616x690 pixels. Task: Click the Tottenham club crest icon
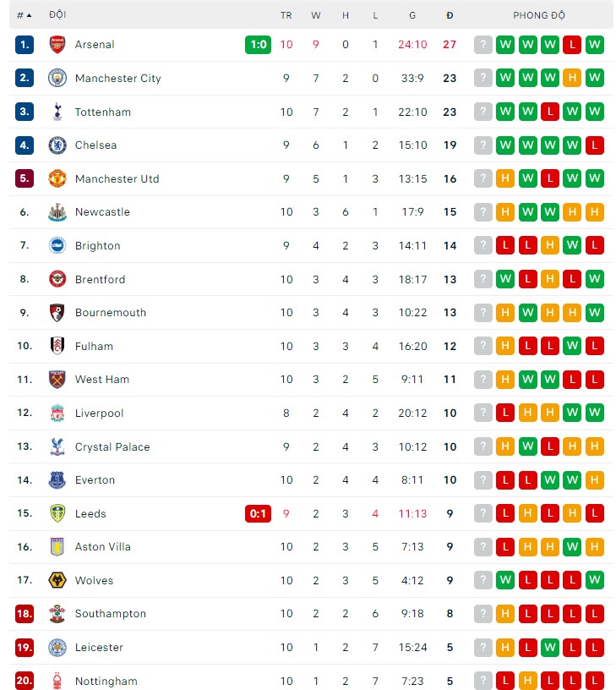(x=57, y=112)
